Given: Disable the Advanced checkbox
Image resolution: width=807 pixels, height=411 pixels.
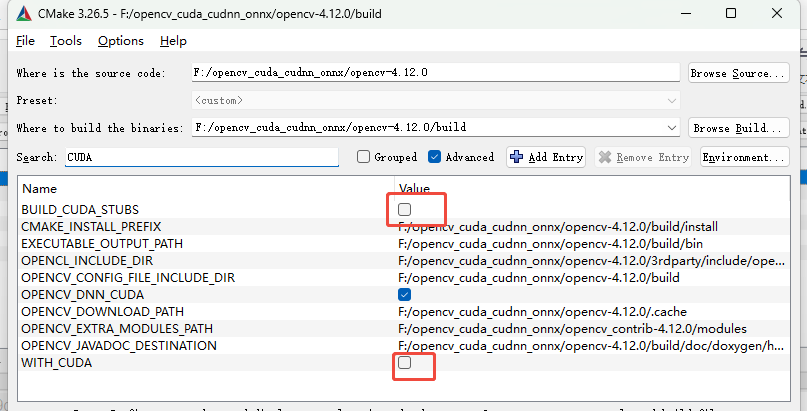Looking at the screenshot, I should (x=434, y=157).
